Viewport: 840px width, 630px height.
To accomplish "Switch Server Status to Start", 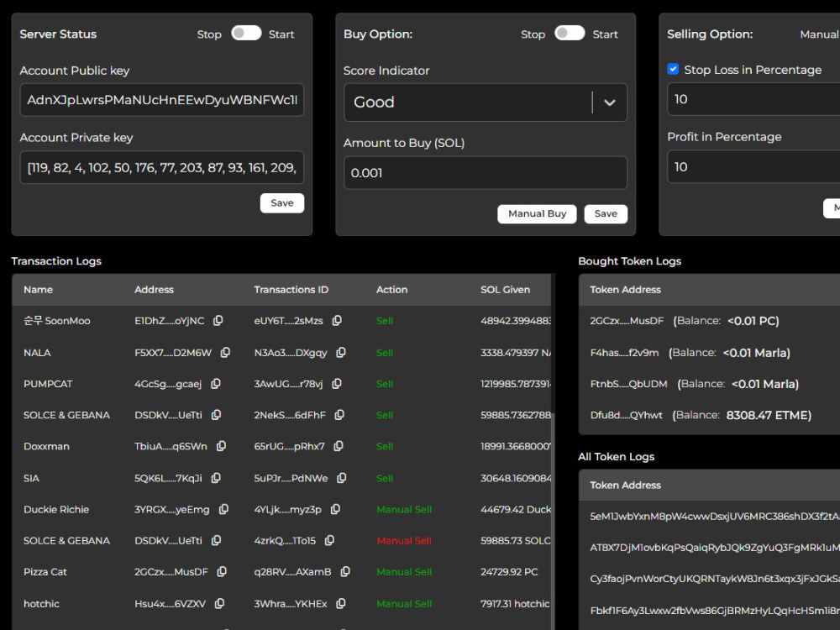I will coord(246,34).
